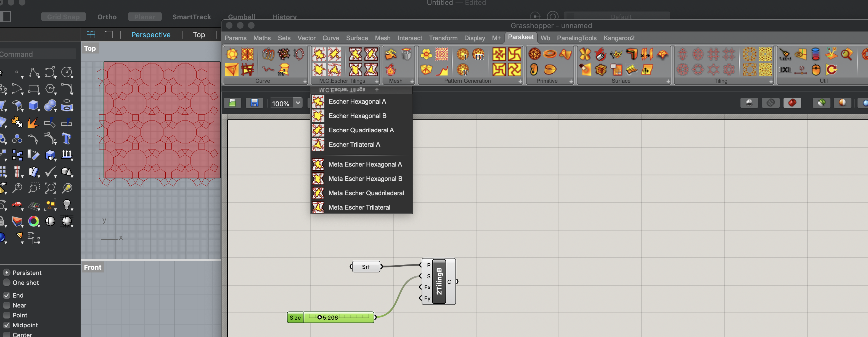The width and height of the screenshot is (868, 337).
Task: Click the light bulb icon
Action: 67,204
